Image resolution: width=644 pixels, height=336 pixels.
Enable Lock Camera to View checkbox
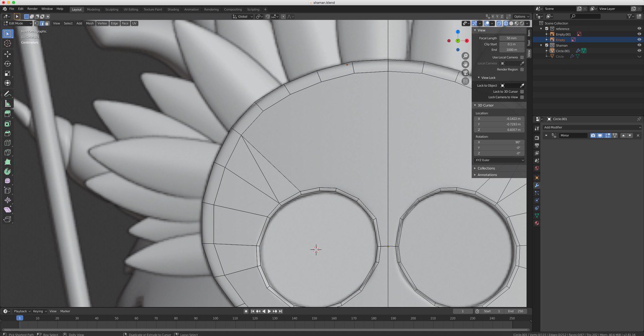(x=522, y=97)
